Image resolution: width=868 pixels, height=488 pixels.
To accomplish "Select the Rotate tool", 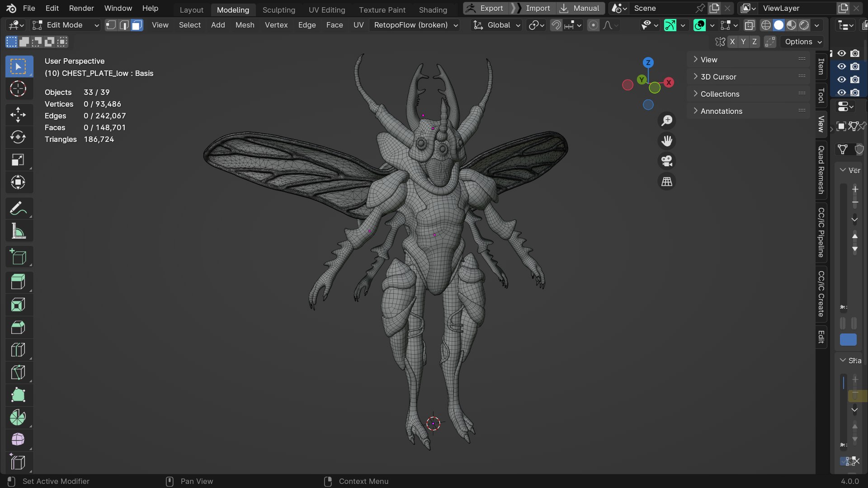I will tap(18, 137).
